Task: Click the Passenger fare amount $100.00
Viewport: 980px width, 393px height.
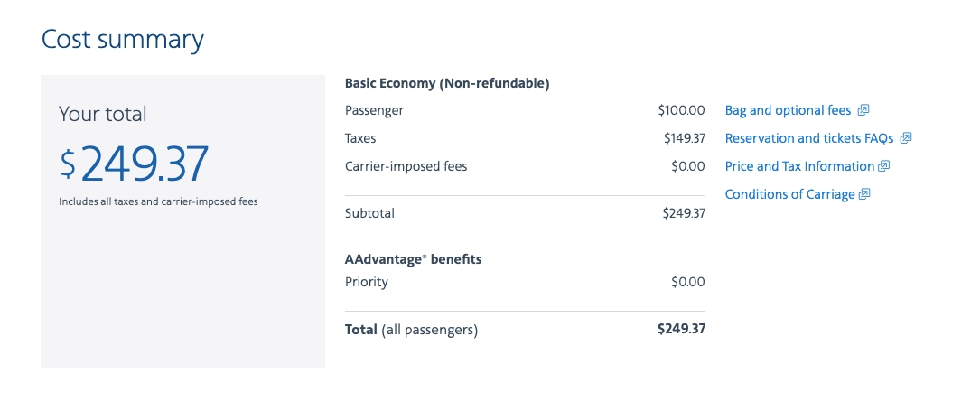Action: pyautogui.click(x=681, y=110)
